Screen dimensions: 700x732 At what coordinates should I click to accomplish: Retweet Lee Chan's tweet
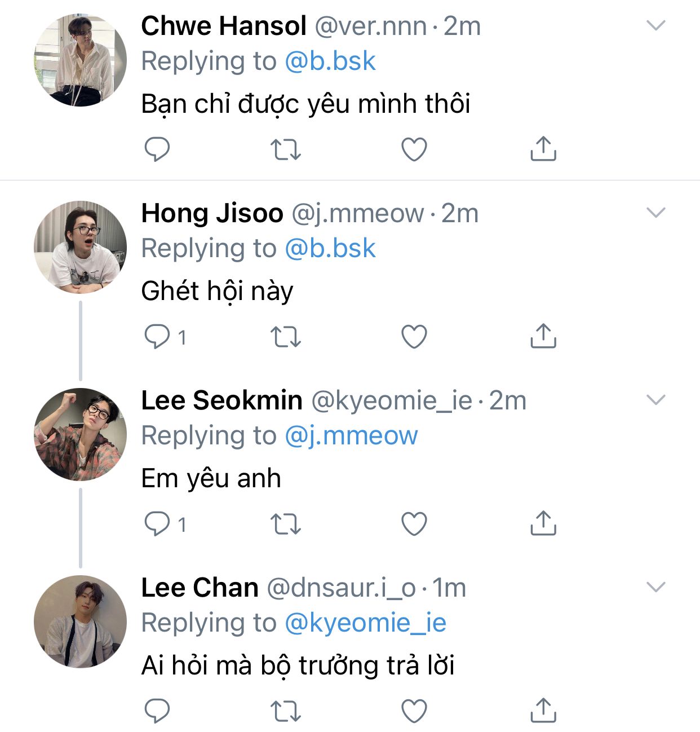coord(286,711)
